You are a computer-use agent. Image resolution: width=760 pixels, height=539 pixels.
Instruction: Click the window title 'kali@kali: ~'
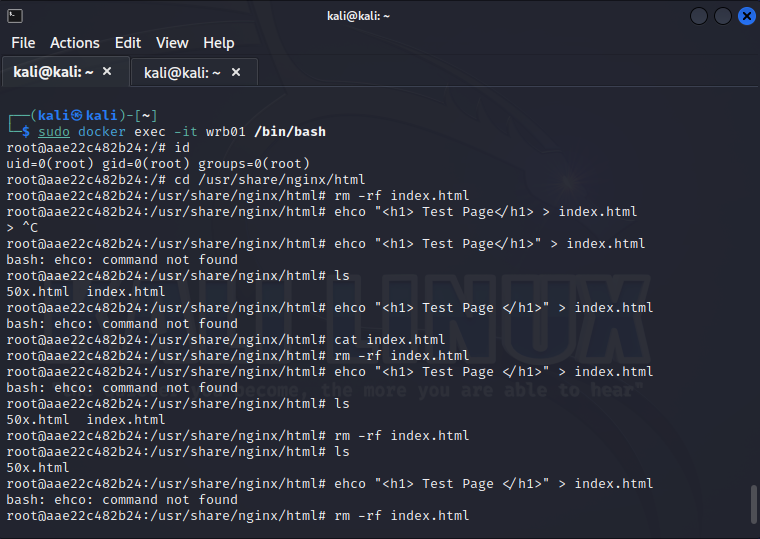[358, 16]
